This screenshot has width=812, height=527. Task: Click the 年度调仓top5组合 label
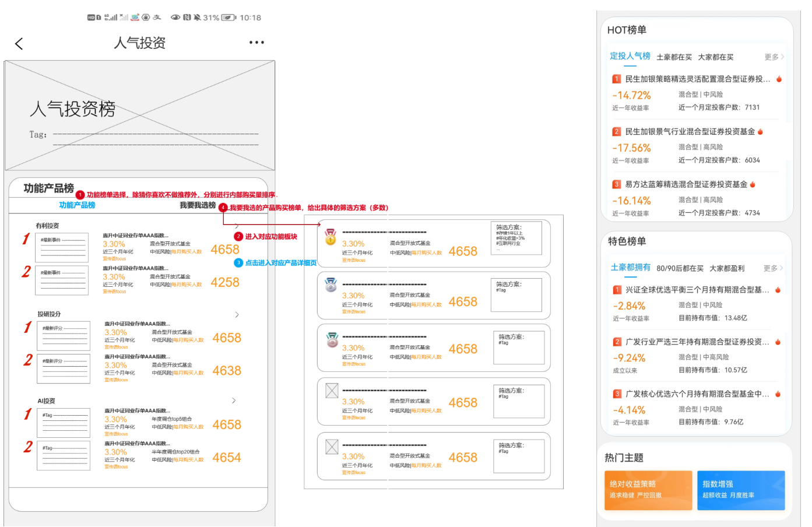coord(172,419)
